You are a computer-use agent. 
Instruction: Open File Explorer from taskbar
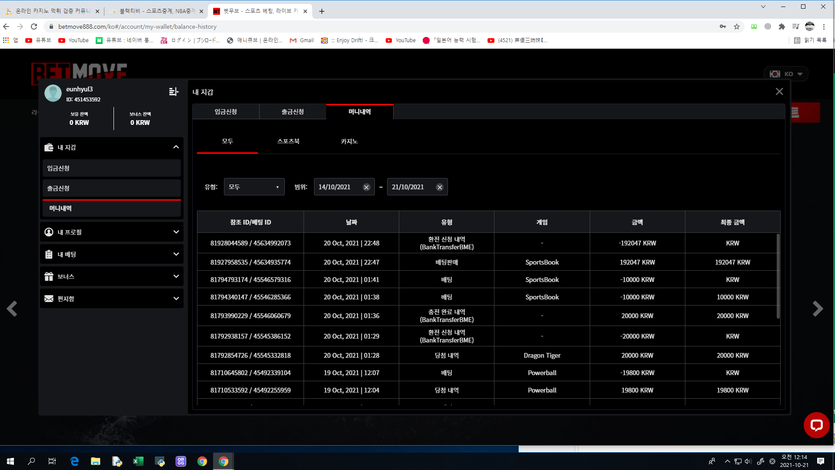pos(95,461)
